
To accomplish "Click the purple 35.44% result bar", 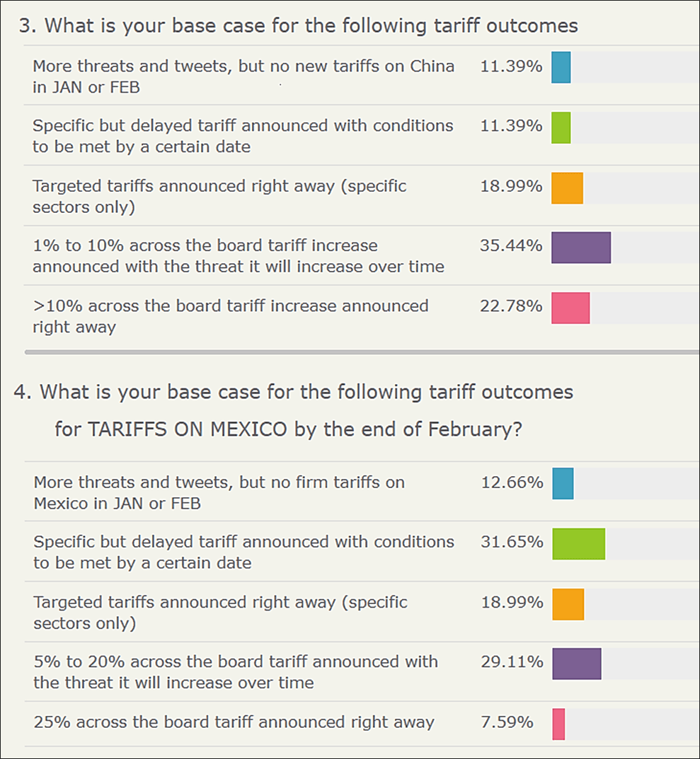I will click(580, 248).
